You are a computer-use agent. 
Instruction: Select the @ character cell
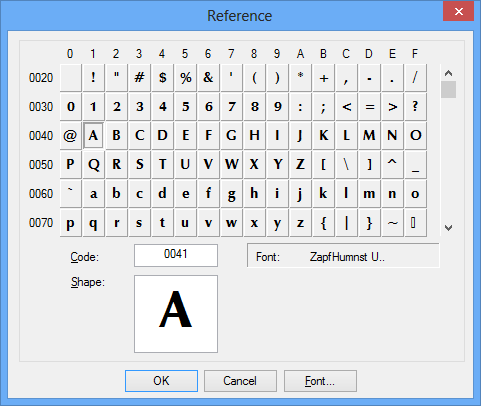[x=70, y=136]
